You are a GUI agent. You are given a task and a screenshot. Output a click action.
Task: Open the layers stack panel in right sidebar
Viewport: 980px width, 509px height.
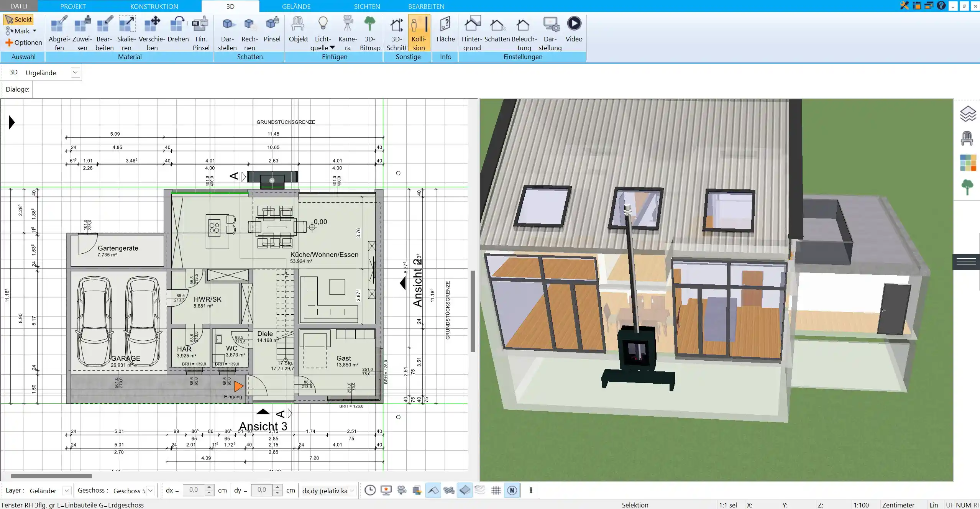click(967, 114)
